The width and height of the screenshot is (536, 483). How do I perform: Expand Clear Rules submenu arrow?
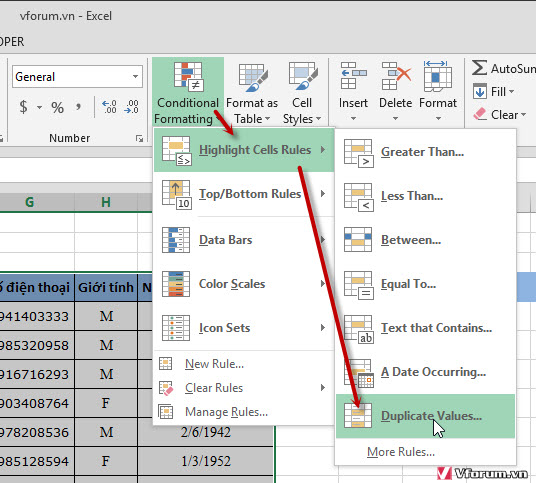(x=322, y=388)
